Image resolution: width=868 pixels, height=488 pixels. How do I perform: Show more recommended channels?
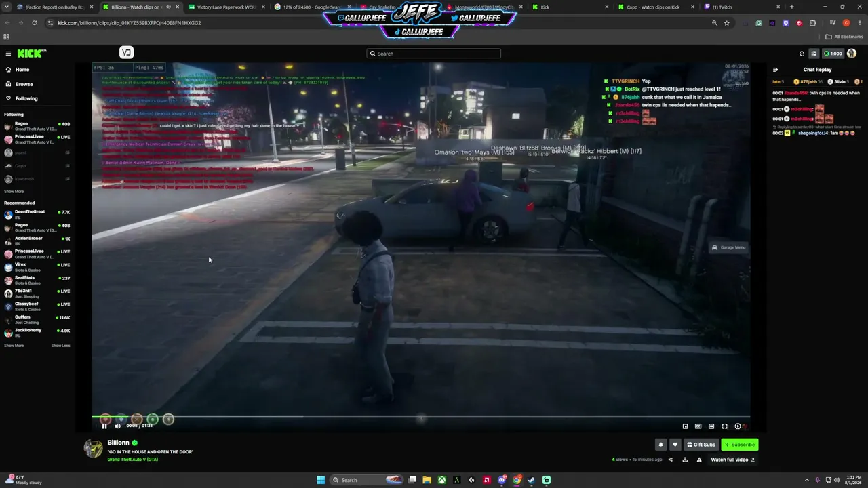14,346
